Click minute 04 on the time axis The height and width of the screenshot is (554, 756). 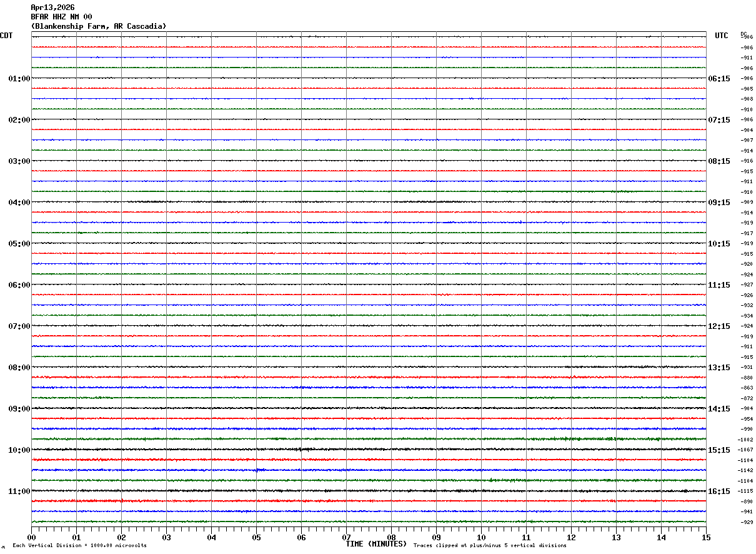pyautogui.click(x=211, y=537)
